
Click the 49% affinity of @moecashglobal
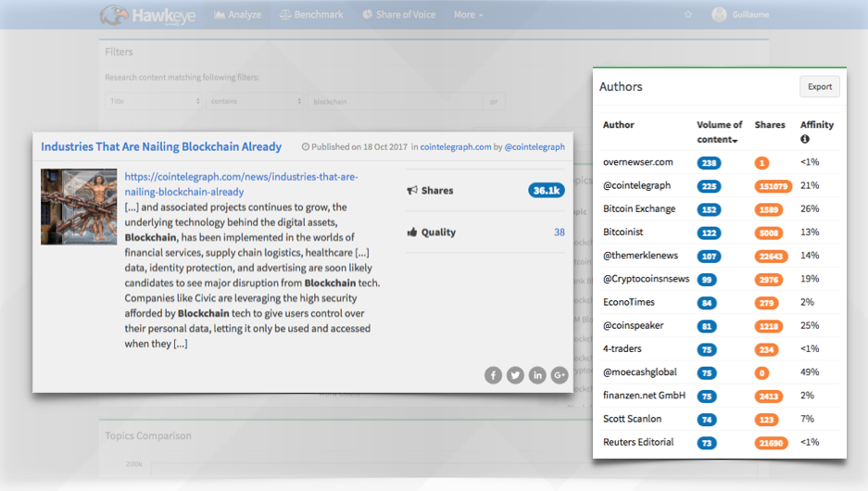pos(810,372)
